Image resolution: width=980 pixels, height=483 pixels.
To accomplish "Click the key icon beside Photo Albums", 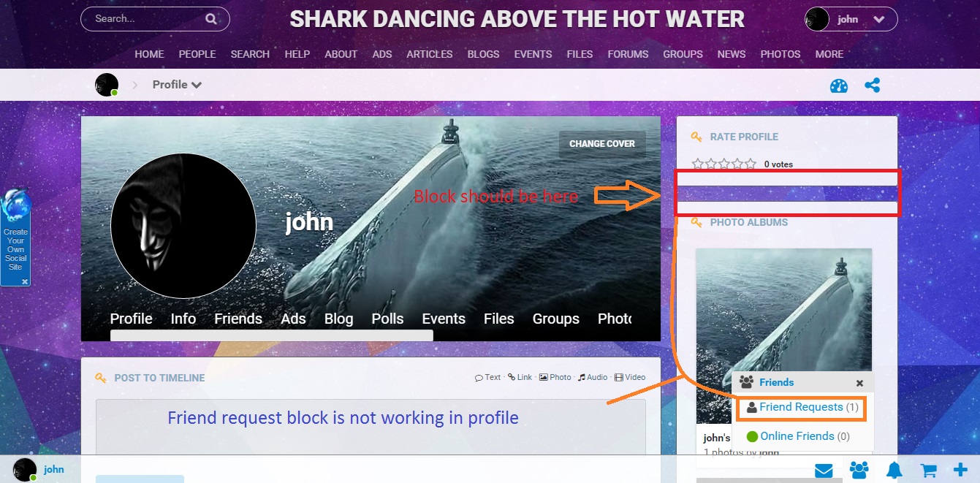I will tap(696, 222).
